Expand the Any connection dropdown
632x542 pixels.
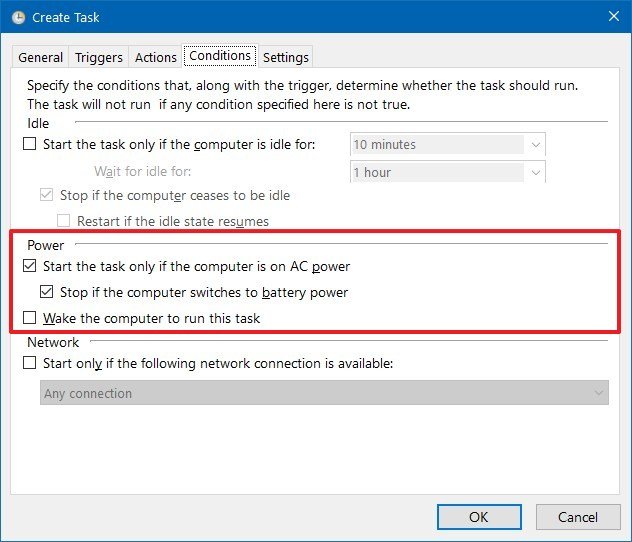pos(598,393)
